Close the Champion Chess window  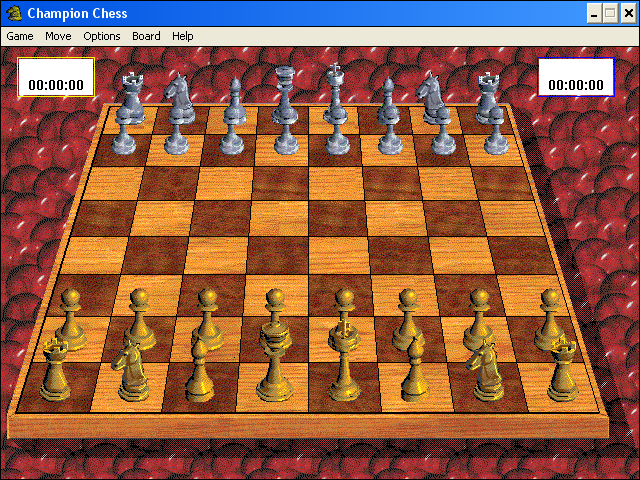(629, 13)
